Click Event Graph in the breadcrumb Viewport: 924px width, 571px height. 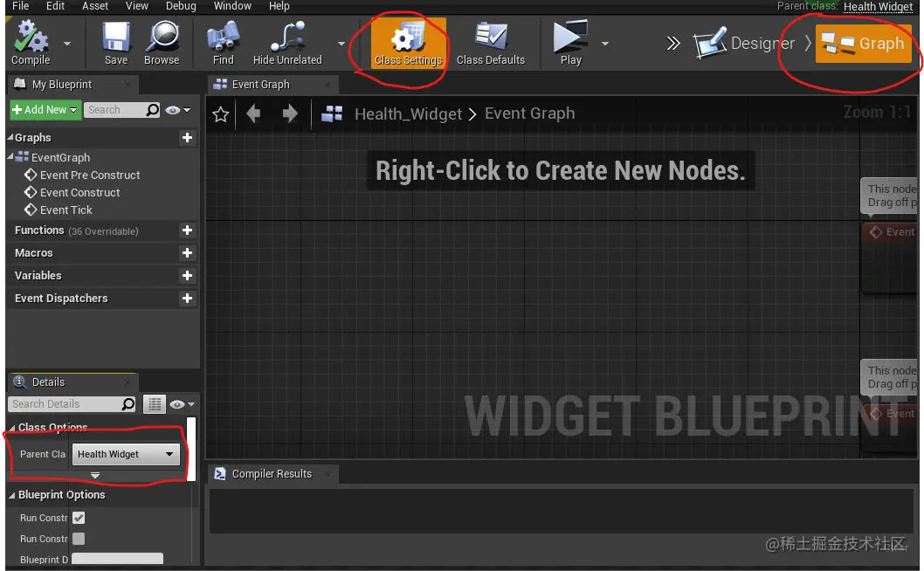coord(529,114)
